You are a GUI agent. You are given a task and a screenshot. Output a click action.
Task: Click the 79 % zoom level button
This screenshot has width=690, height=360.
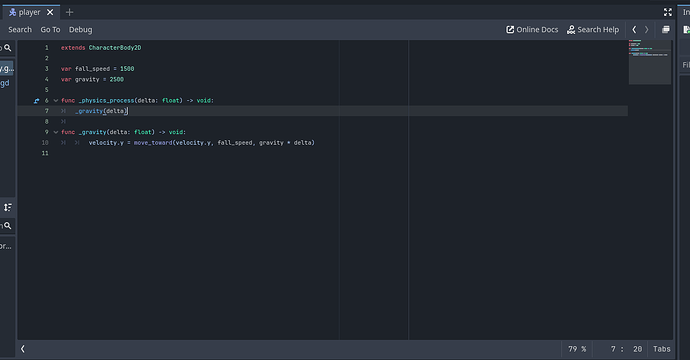tap(577, 349)
